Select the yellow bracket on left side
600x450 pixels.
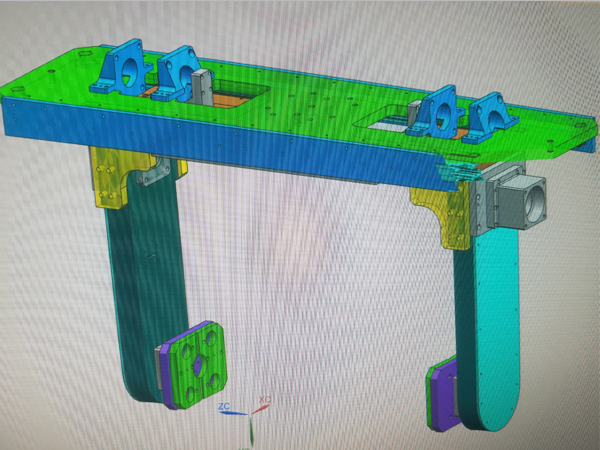point(108,177)
